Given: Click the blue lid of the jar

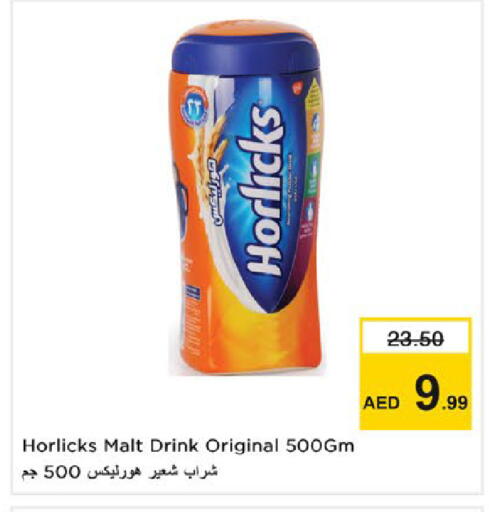Looking at the screenshot, I should click(x=246, y=53).
